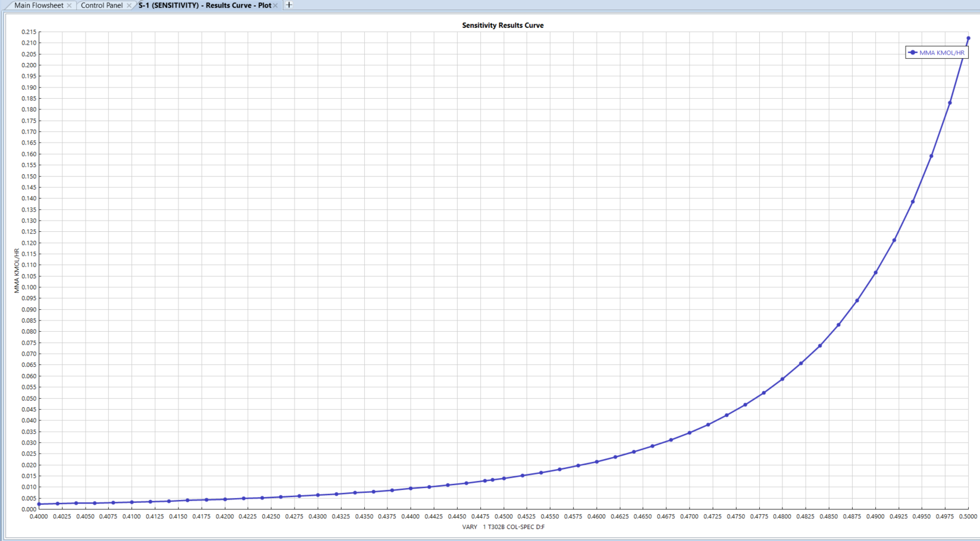
Task: Pick the curve data point at D:F 0.4500
Action: pos(504,479)
